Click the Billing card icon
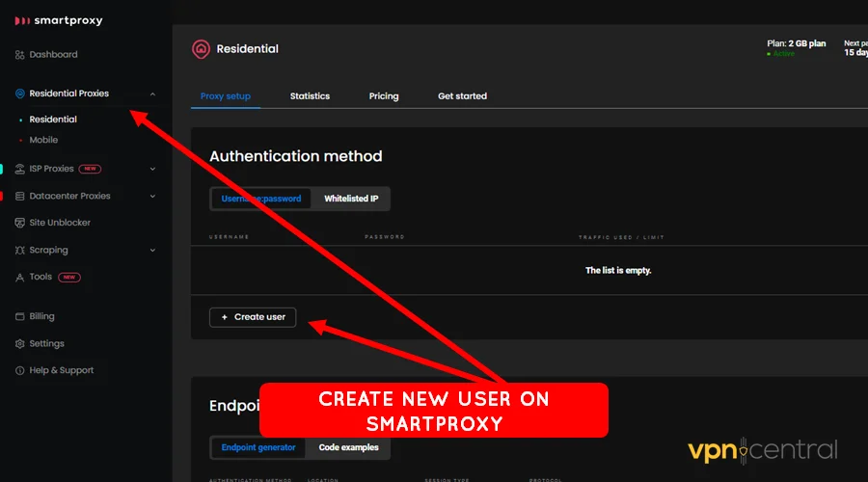This screenshot has width=868, height=482. pos(20,316)
